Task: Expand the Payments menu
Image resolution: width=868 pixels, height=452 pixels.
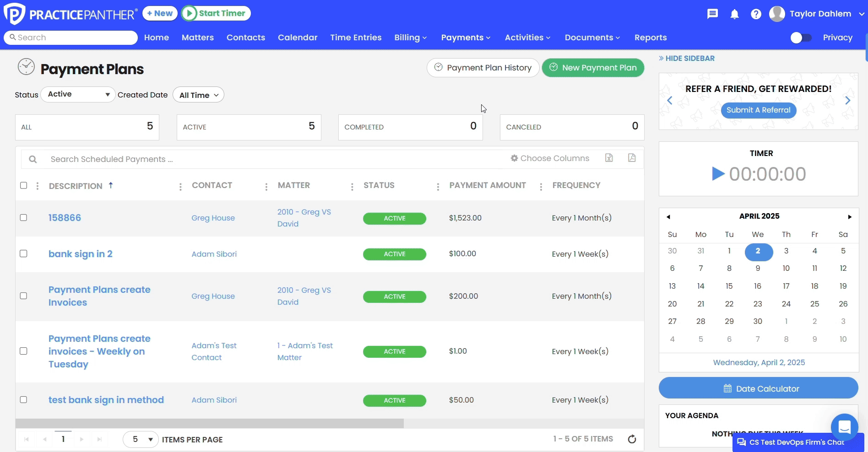Action: (x=466, y=38)
